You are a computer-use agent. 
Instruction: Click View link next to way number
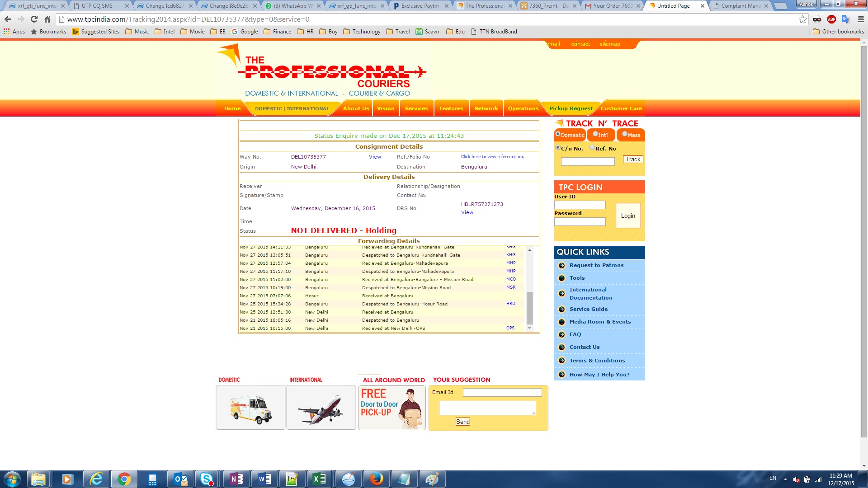tap(375, 157)
